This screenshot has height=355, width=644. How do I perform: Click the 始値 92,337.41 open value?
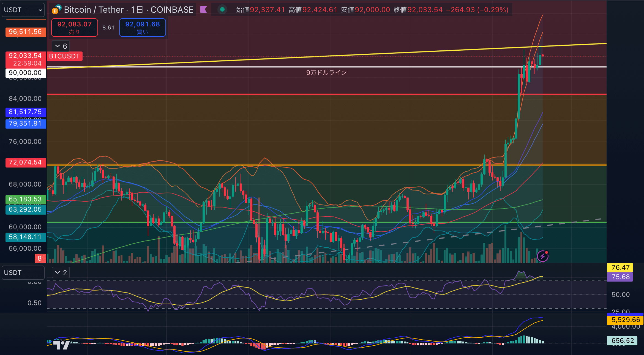[260, 10]
